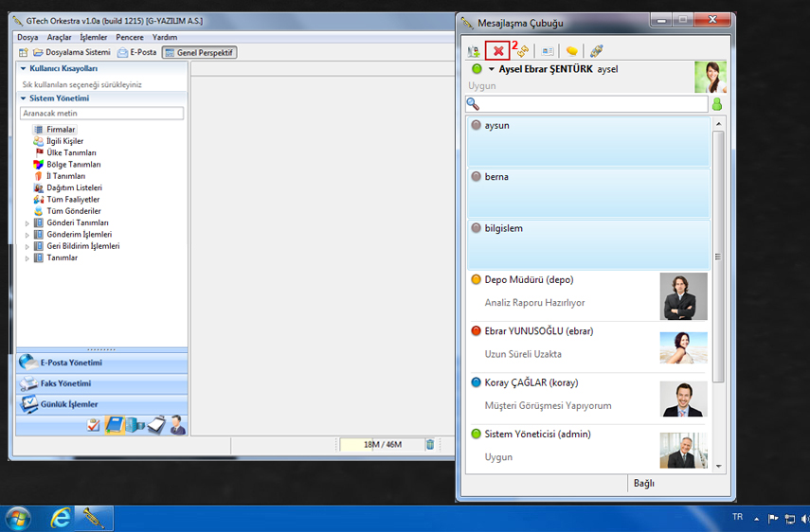Screen dimensions: 810x532
Task: Click the trash can icon beside memory indicator
Action: click(429, 444)
